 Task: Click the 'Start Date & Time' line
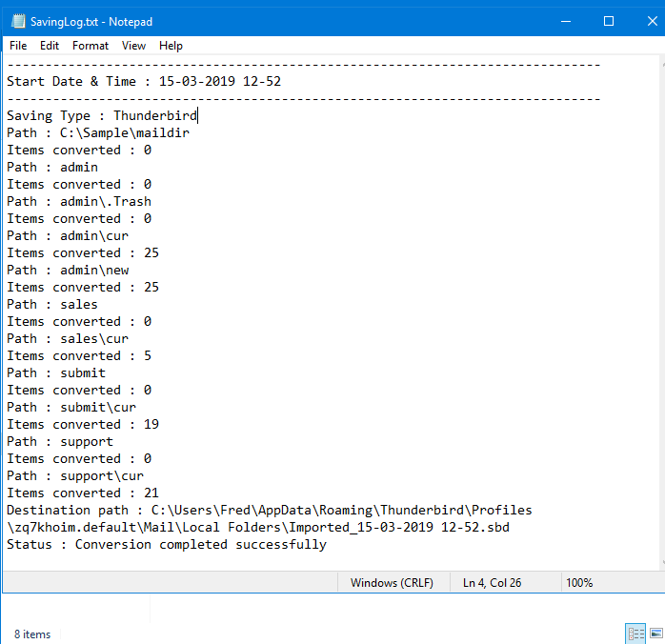[x=144, y=81]
